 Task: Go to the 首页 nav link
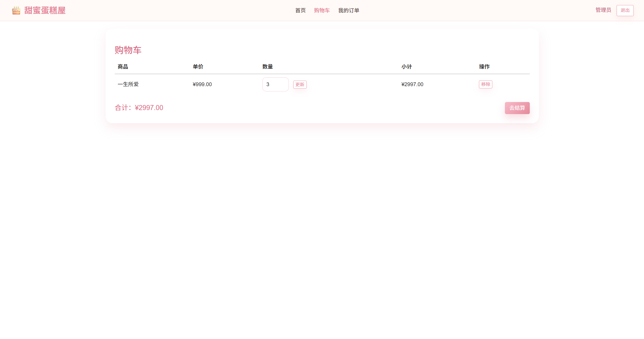click(x=300, y=11)
